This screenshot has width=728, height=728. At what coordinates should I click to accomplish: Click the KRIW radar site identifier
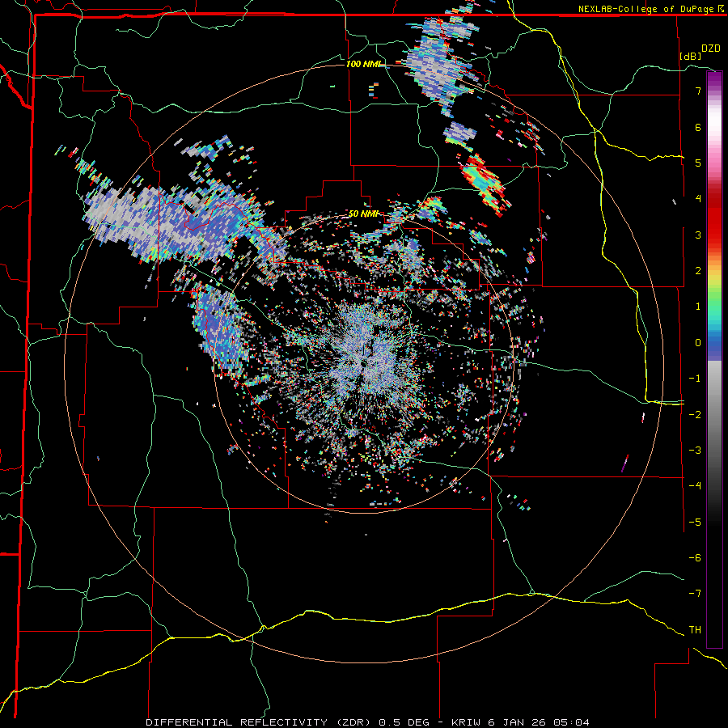click(468, 722)
